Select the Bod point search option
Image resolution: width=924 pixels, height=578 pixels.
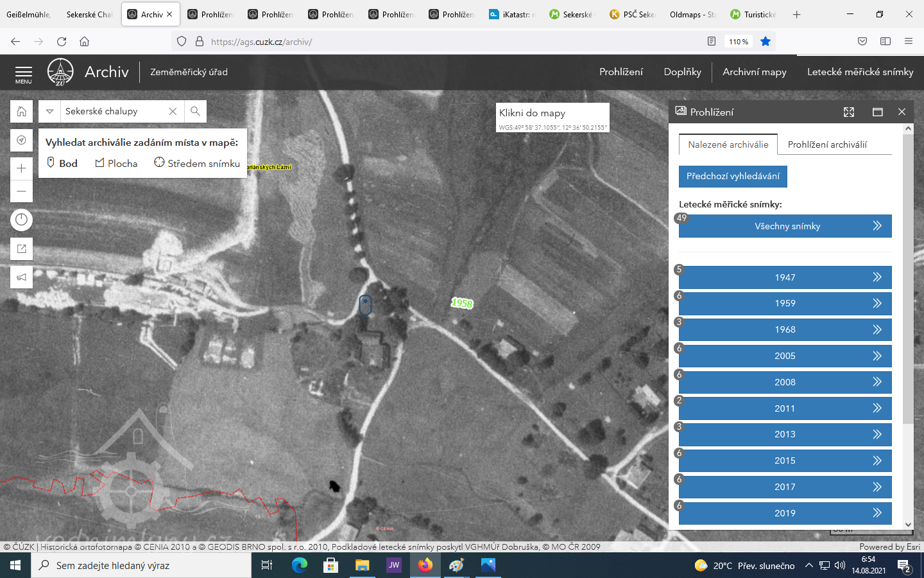coord(62,163)
